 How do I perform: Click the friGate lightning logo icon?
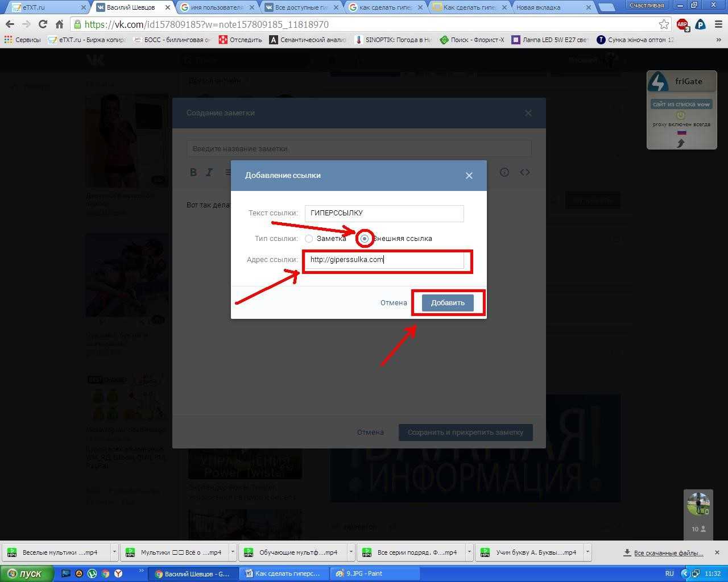point(659,82)
